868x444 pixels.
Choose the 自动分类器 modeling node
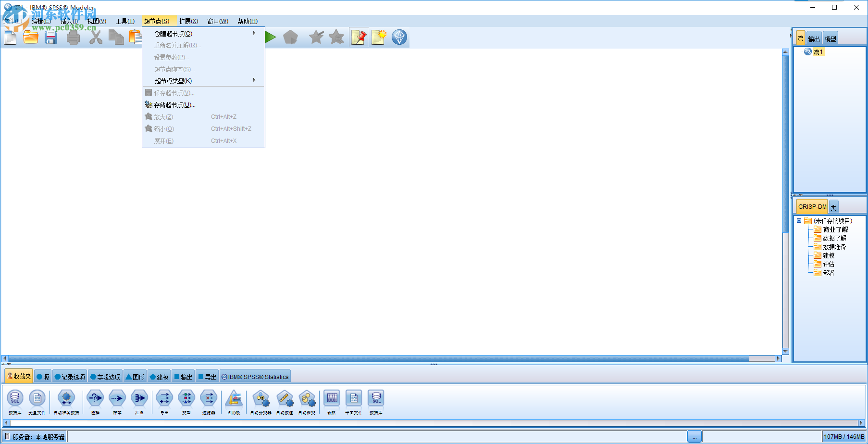click(260, 399)
